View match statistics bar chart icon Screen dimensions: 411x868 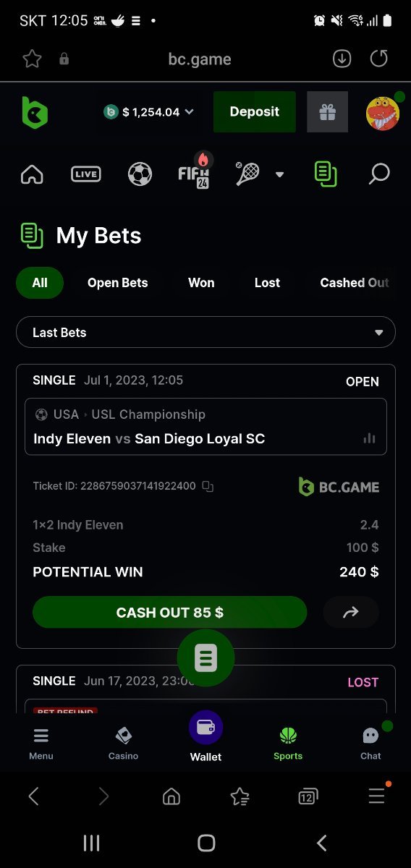tap(369, 438)
